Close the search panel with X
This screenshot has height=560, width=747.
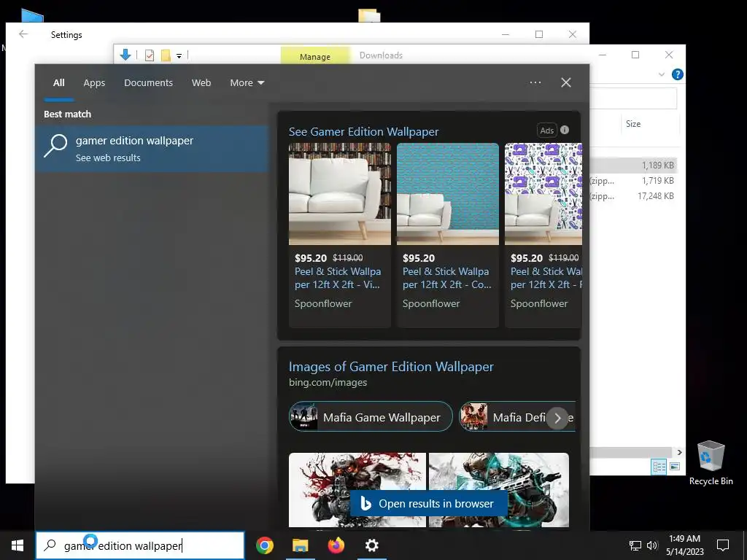point(566,82)
